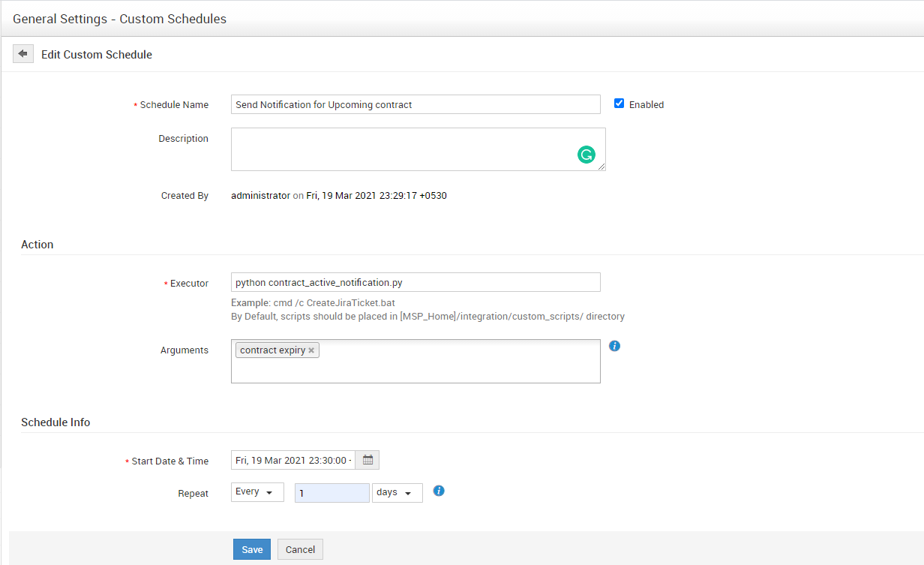Image resolution: width=924 pixels, height=565 pixels.
Task: Click the back arrow beside Edit Custom Schedule
Action: click(23, 54)
